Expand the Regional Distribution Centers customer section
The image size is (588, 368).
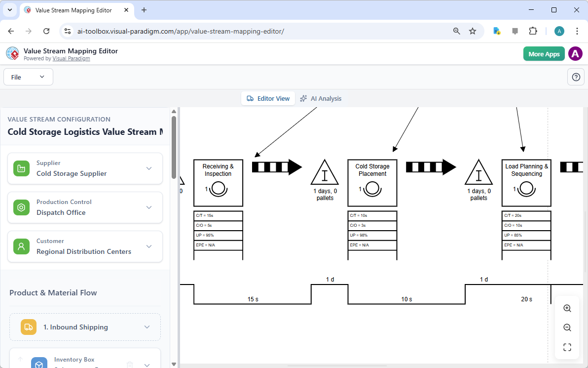149,246
